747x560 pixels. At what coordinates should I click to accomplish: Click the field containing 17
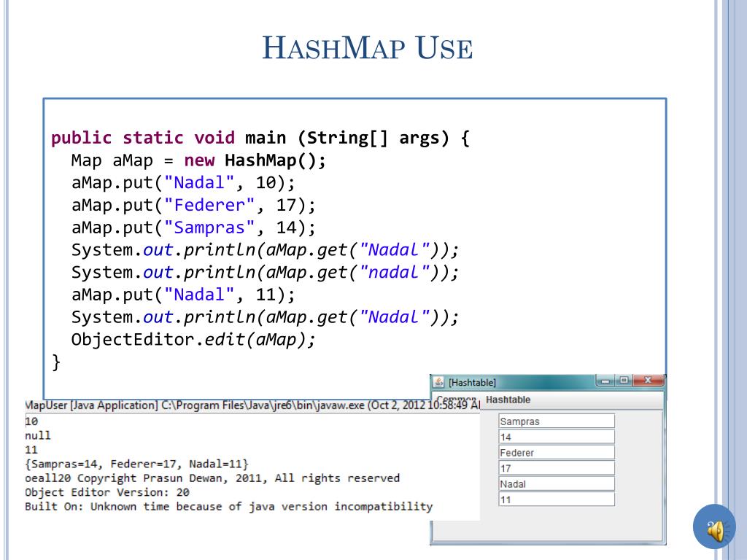(557, 468)
